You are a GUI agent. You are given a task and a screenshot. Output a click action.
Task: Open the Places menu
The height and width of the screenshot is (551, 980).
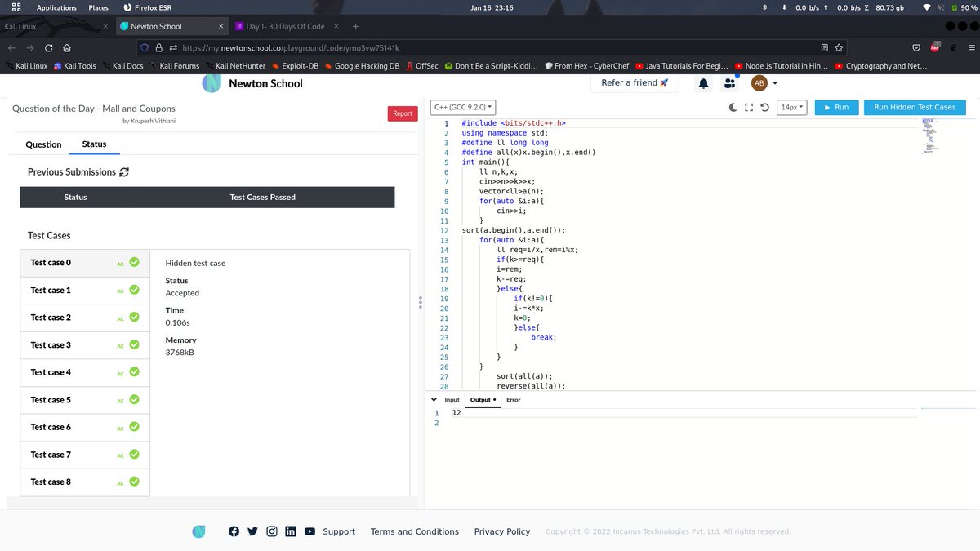[x=98, y=7]
